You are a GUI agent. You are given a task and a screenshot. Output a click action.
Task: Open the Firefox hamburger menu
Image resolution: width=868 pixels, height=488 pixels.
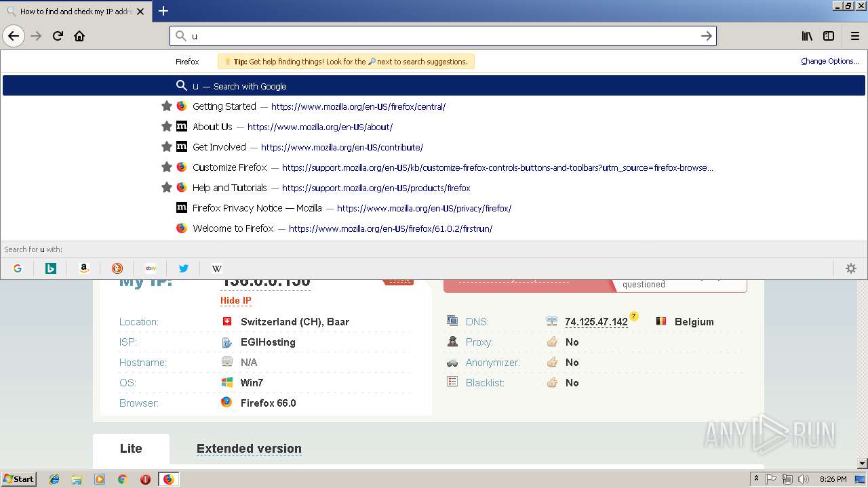855,36
